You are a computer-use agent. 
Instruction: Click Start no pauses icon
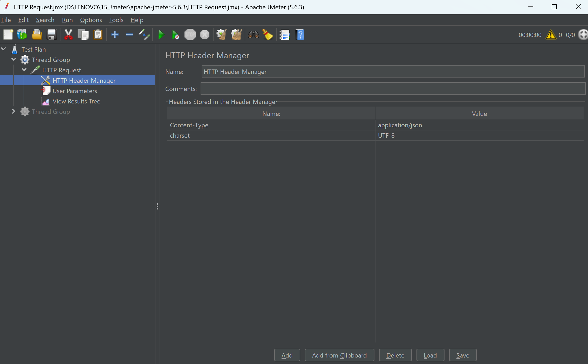pyautogui.click(x=175, y=34)
